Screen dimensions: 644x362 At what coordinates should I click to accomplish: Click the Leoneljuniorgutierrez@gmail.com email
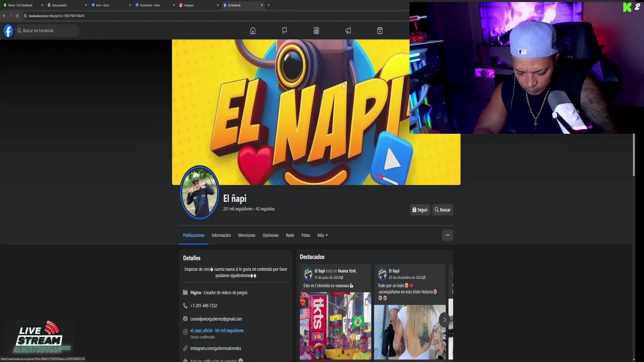[216, 319]
